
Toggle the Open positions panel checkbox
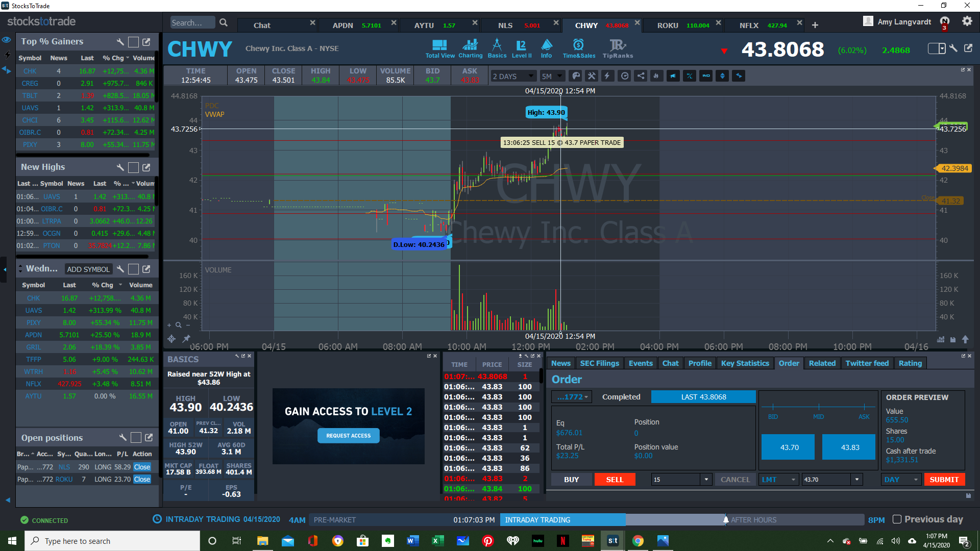136,438
